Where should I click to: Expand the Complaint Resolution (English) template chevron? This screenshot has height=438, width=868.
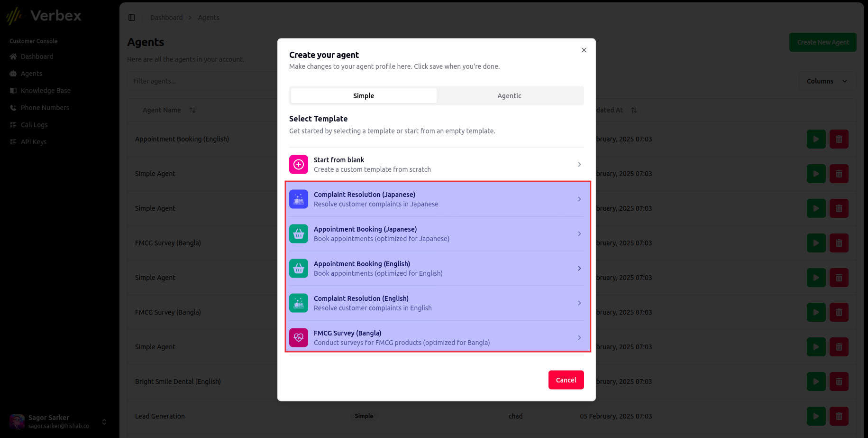(x=579, y=303)
